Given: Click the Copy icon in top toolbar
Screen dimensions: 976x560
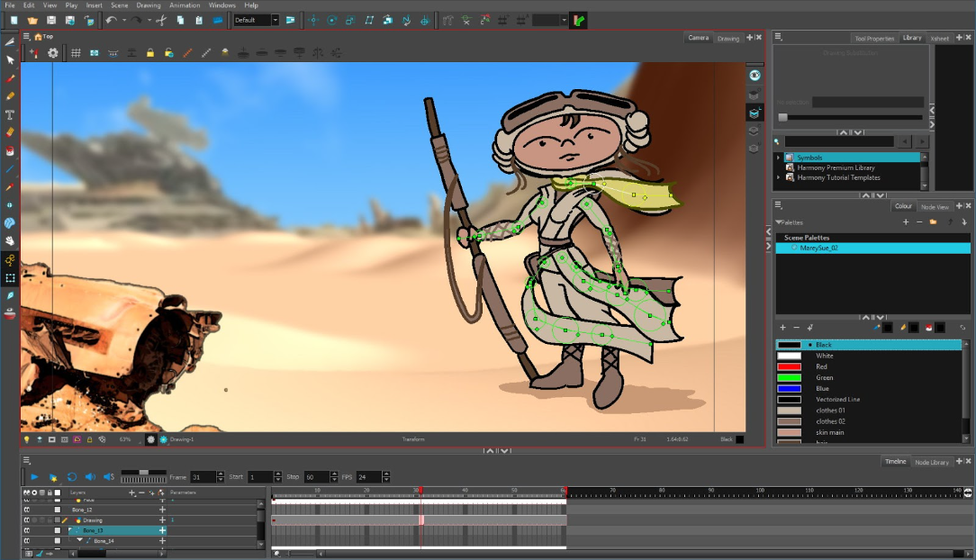Looking at the screenshot, I should (x=180, y=21).
